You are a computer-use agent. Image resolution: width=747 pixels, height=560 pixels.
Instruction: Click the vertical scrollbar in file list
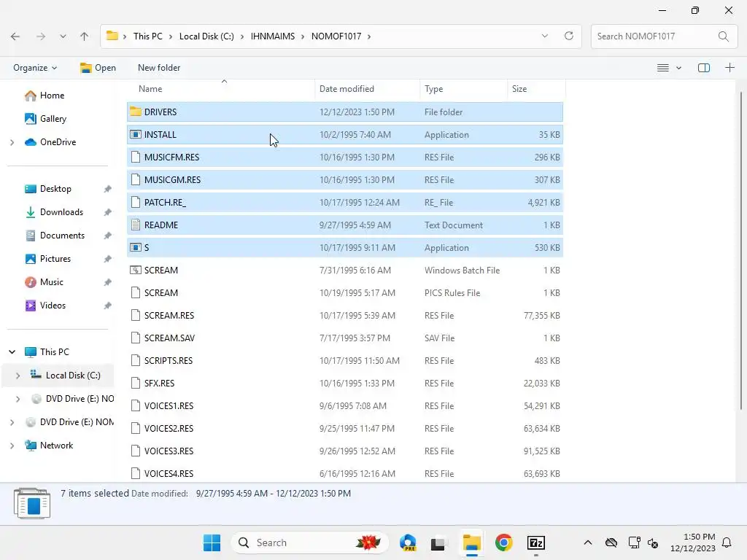(741, 250)
